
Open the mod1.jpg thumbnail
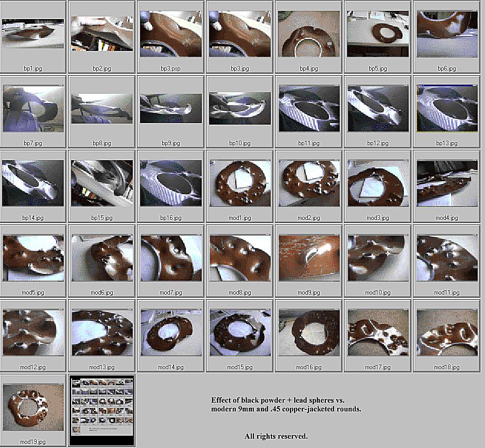[x=240, y=183]
